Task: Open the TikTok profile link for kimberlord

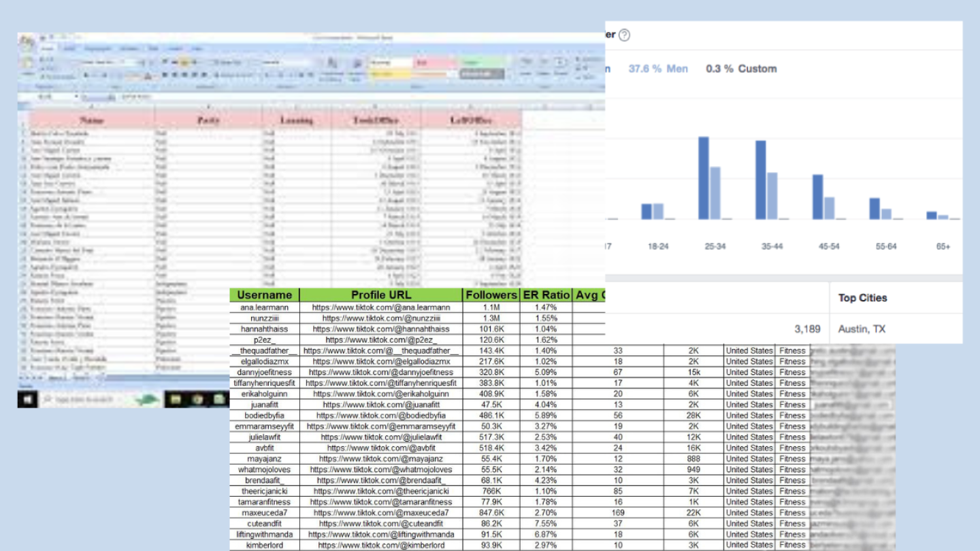Action: pos(381,546)
